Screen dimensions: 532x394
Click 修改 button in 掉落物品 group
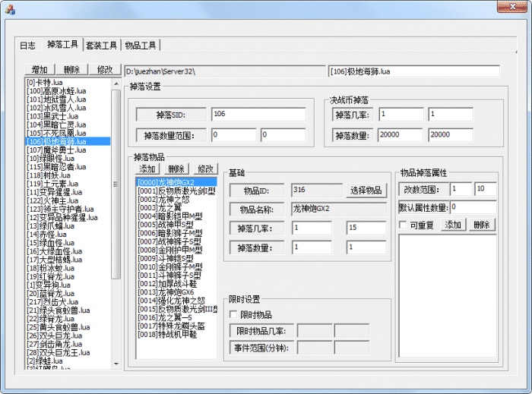(205, 169)
